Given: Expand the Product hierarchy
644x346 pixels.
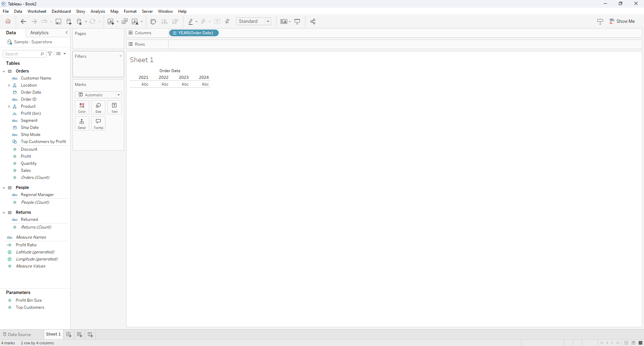Looking at the screenshot, I should [9, 106].
